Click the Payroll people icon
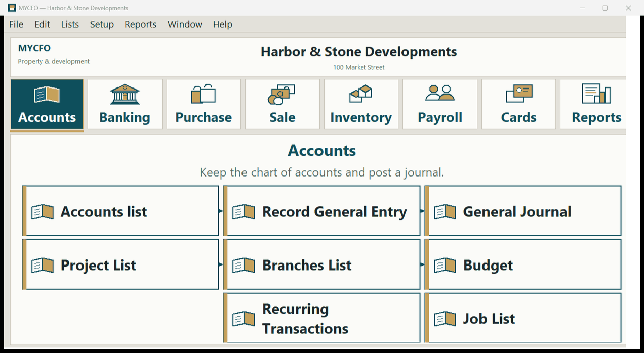 pos(440,93)
